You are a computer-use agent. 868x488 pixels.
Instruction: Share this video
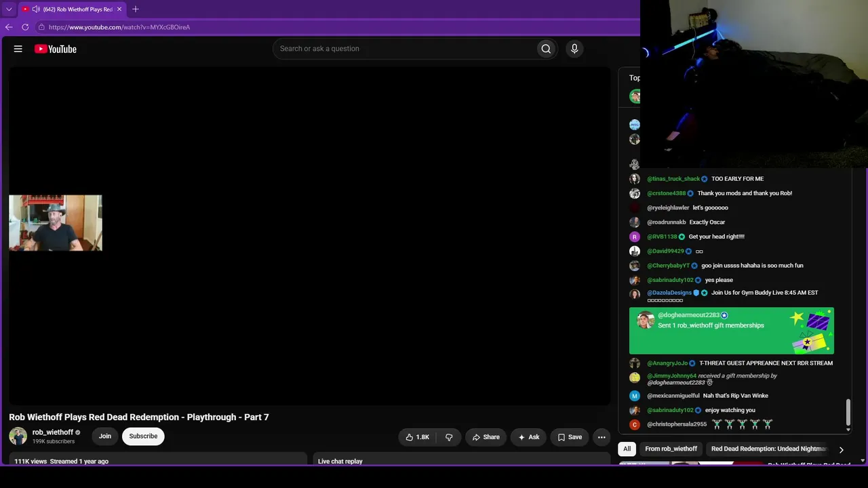[486, 437]
